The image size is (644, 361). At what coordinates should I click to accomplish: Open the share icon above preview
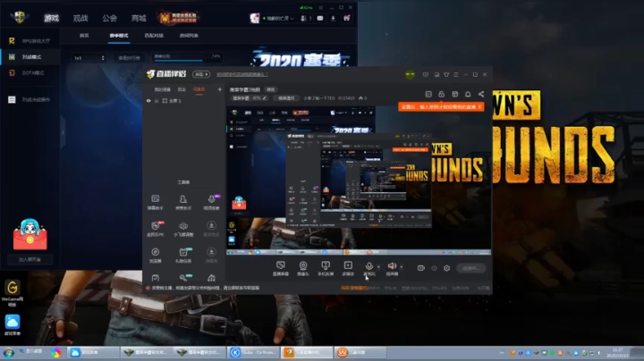pos(481,95)
